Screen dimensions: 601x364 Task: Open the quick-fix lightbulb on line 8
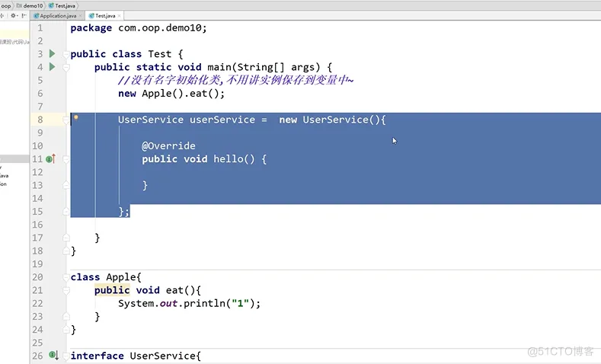(76, 117)
